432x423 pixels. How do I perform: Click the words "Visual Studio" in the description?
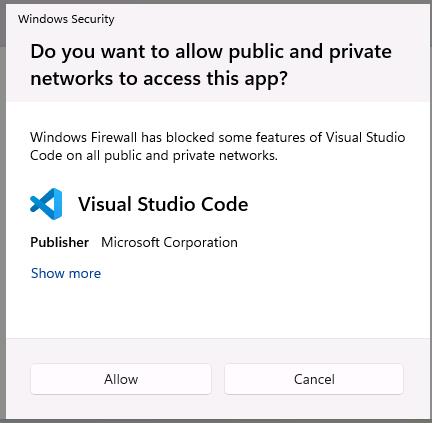point(365,137)
